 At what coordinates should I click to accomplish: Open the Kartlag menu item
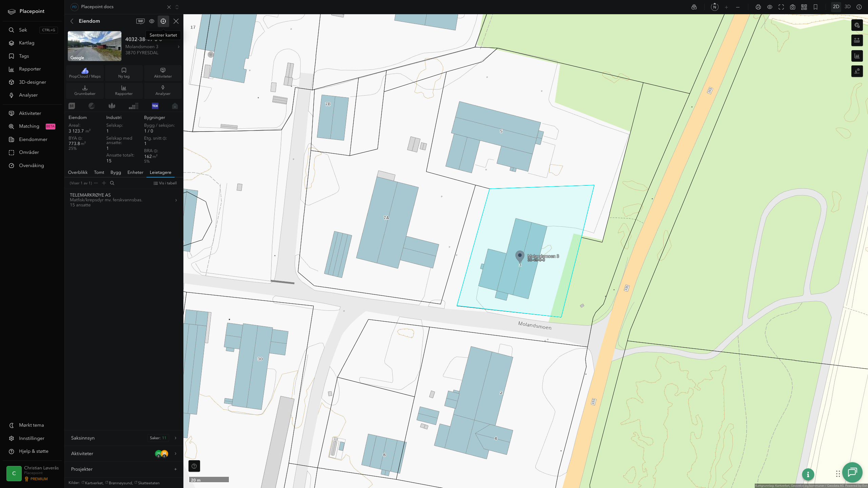[x=26, y=43]
